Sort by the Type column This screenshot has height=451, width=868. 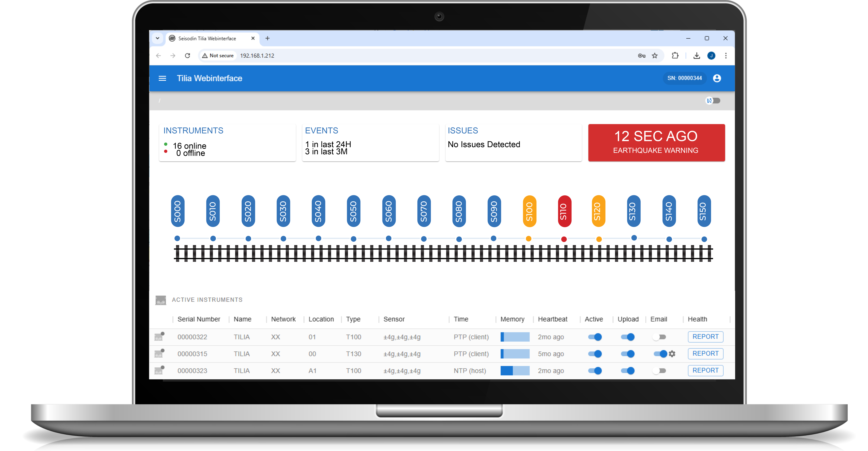pos(353,319)
